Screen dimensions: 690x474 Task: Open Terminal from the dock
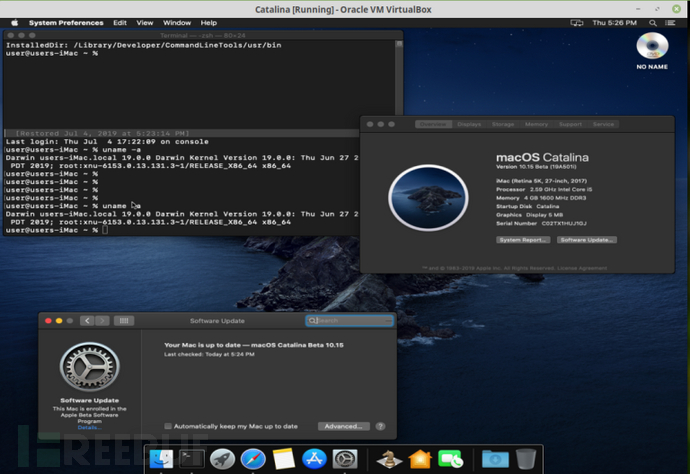click(191, 459)
